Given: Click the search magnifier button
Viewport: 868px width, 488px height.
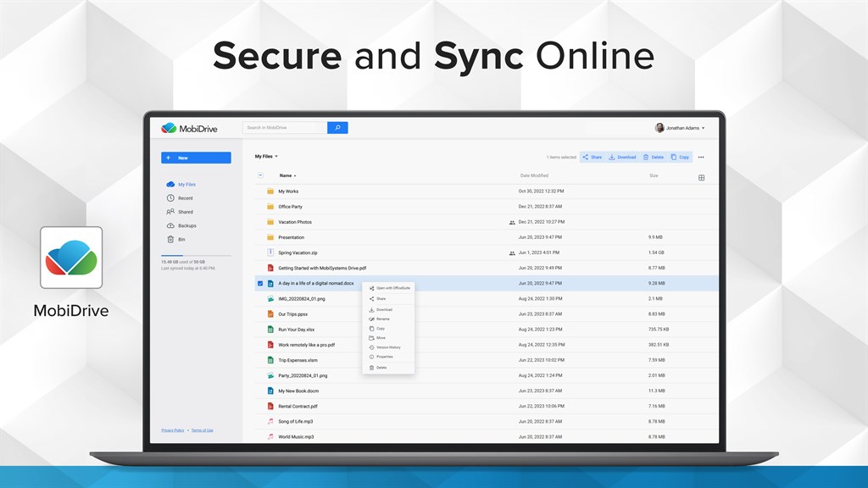Looking at the screenshot, I should pyautogui.click(x=337, y=128).
